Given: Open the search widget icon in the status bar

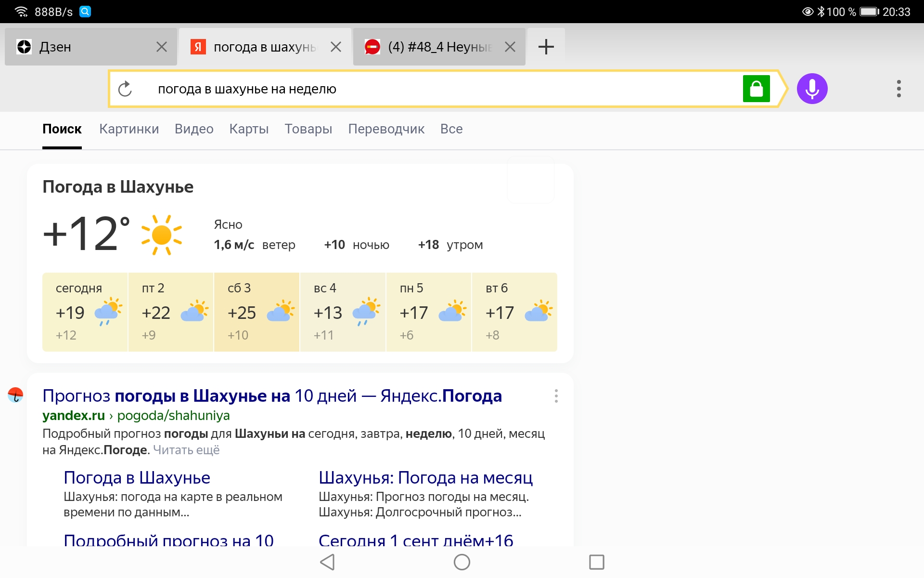Looking at the screenshot, I should [86, 11].
